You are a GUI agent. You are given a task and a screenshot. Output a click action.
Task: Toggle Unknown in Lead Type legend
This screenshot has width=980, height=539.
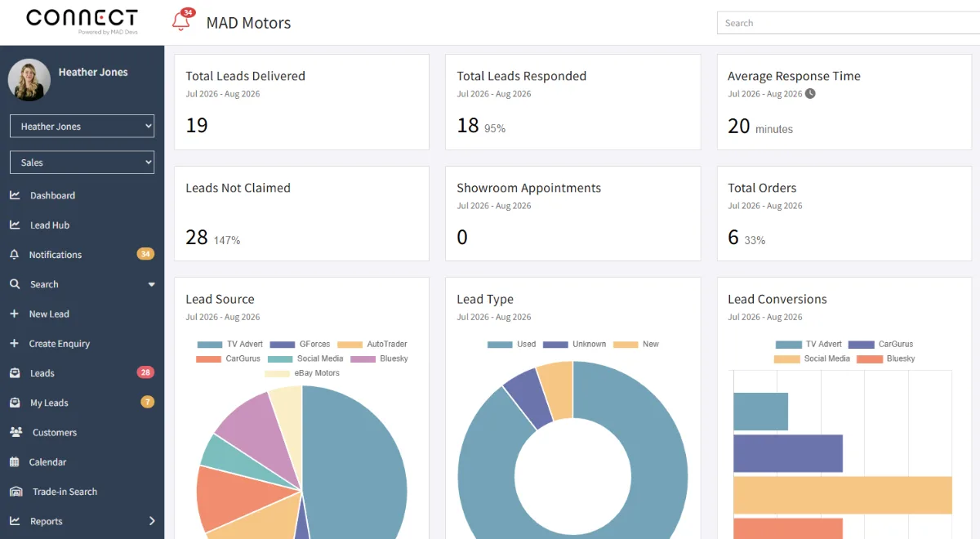574,345
